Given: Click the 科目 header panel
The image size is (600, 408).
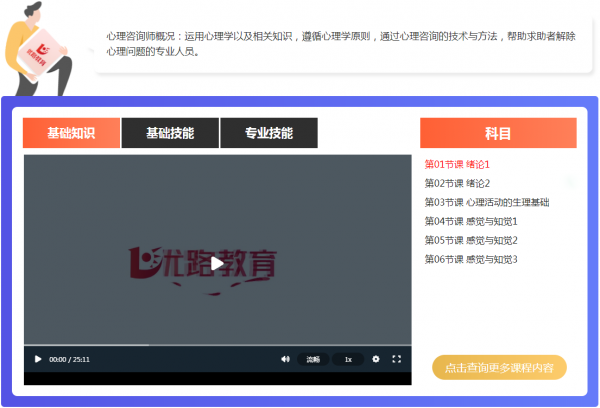Looking at the screenshot, I should click(498, 133).
